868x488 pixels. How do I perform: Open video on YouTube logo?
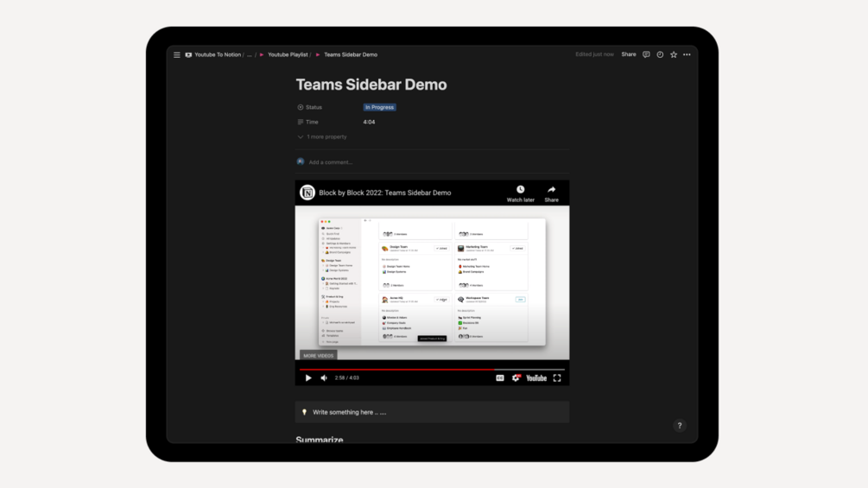point(536,378)
